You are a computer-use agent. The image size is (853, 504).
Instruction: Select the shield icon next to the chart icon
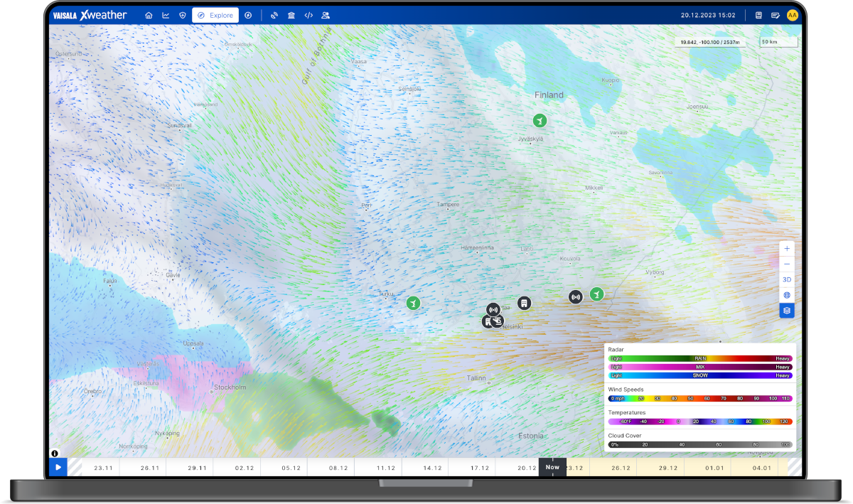[183, 15]
